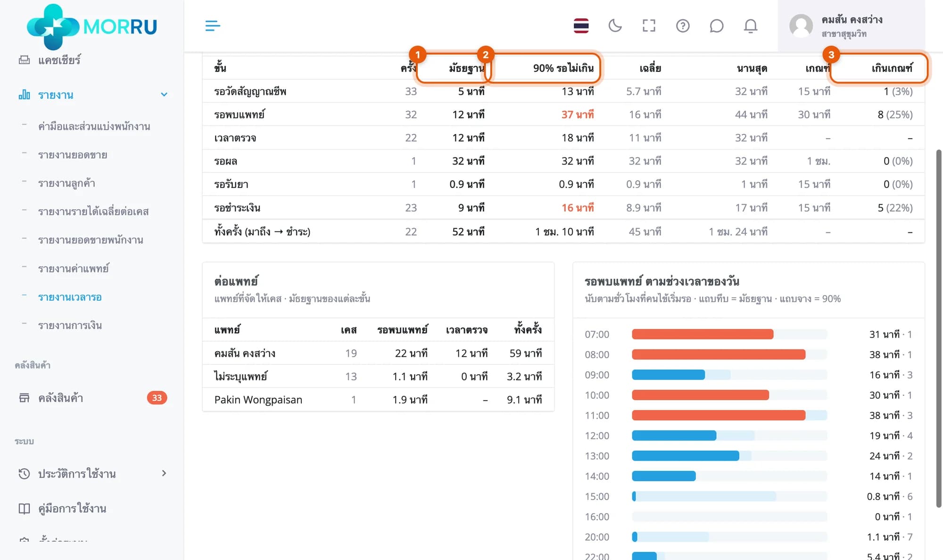Click the red 16 นาที value
The height and width of the screenshot is (560, 943).
point(578,208)
